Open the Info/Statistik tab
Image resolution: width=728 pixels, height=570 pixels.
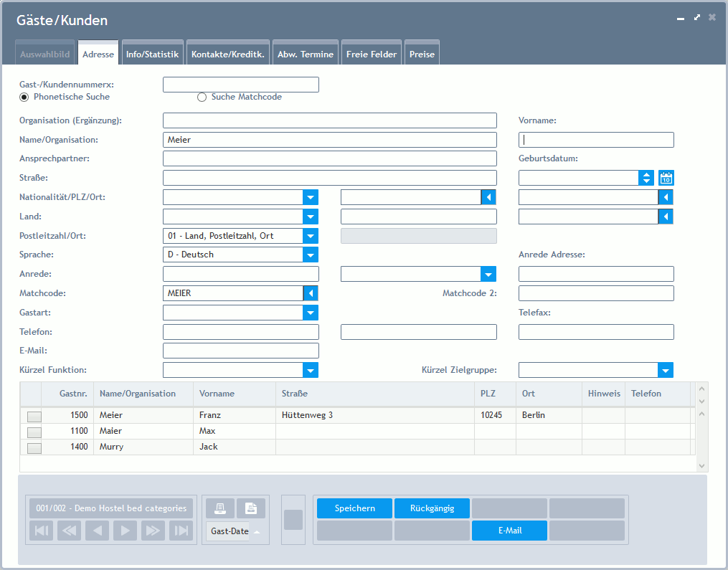tap(152, 54)
